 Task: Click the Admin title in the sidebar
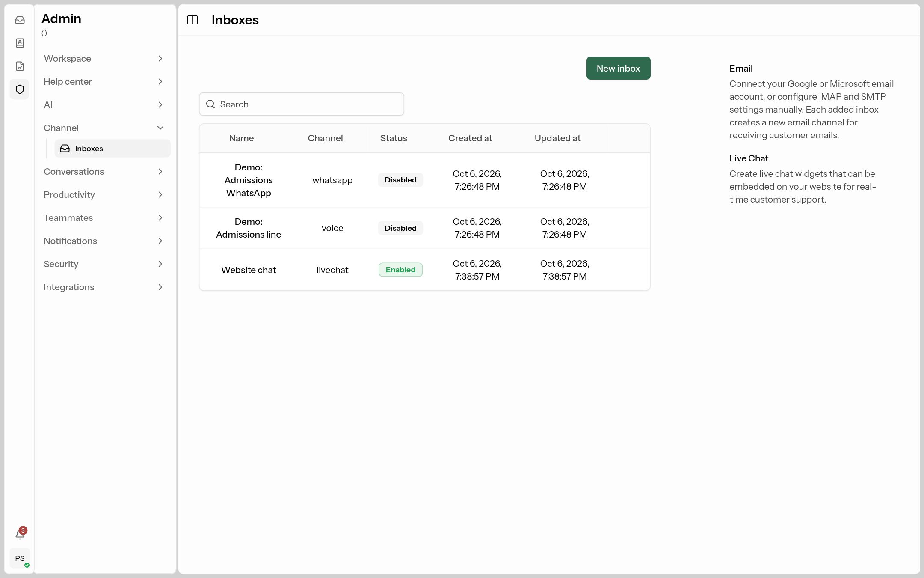point(61,18)
